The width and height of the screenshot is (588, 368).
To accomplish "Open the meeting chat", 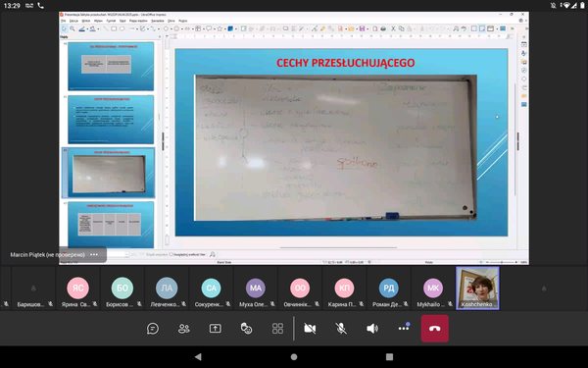I will 153,329.
